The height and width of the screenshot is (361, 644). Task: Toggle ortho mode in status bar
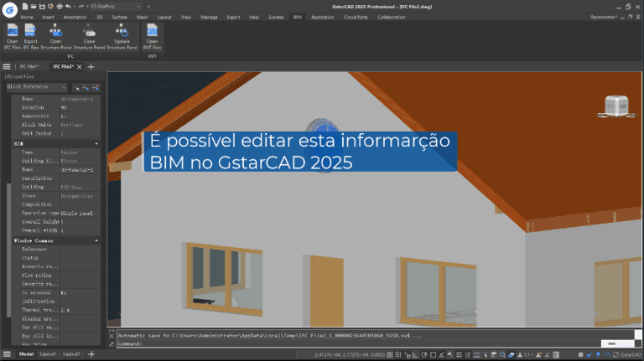point(415,355)
